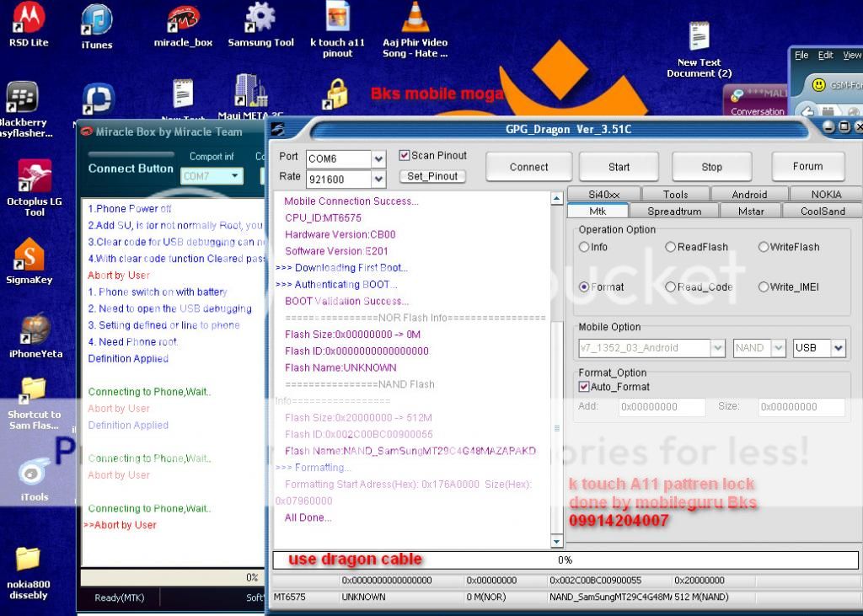Open the iPhoneYeta desktop shortcut
Viewport: 863px width, 616px height.
35,335
